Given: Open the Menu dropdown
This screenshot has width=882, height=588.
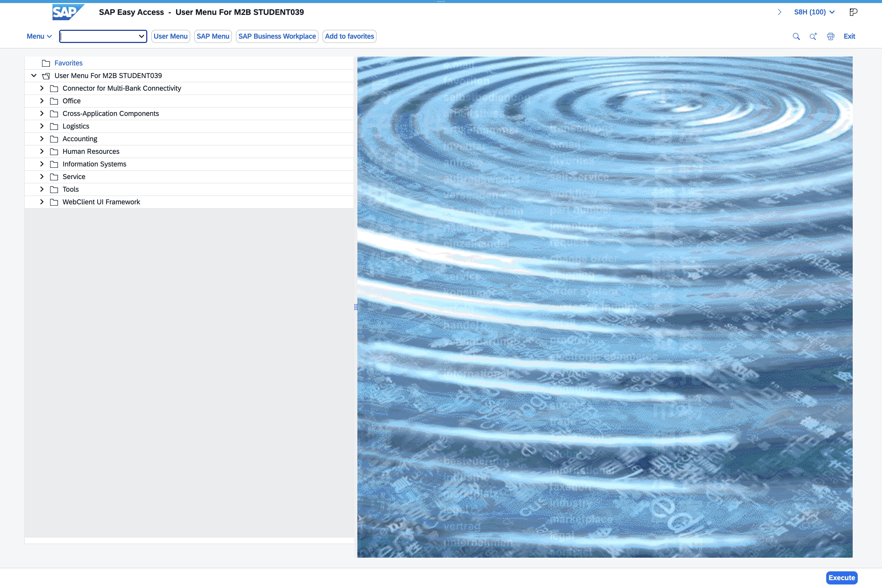Looking at the screenshot, I should pyautogui.click(x=39, y=36).
